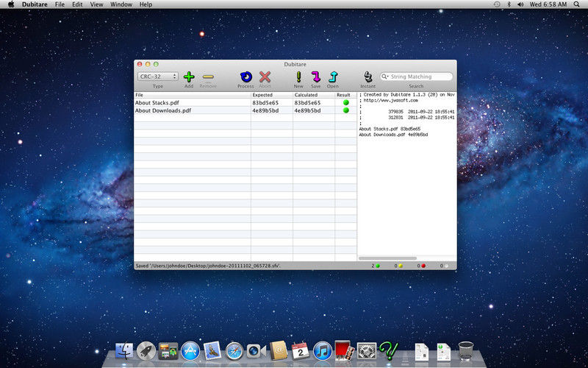Click the yellow minus Remove icon
The height and width of the screenshot is (368, 588).
coord(208,77)
